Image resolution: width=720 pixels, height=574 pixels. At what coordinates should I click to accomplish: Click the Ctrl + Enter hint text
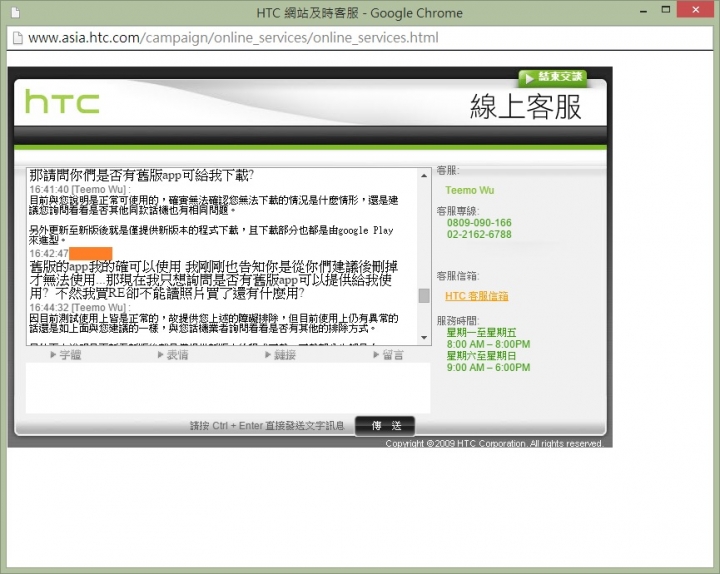[267, 426]
